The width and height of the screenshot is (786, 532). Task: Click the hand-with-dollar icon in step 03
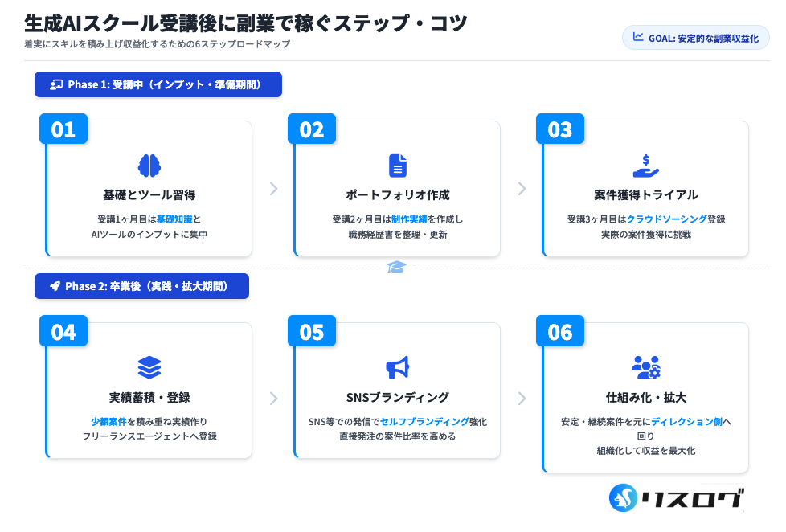click(645, 166)
